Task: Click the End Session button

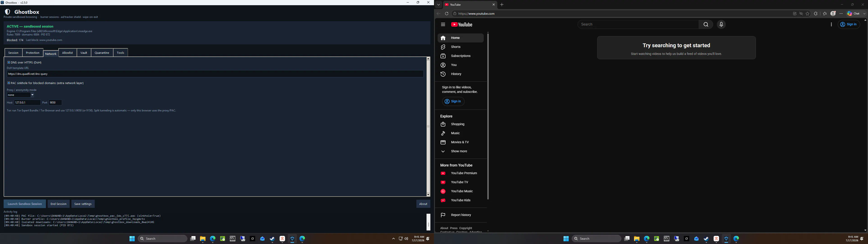Action: pyautogui.click(x=59, y=204)
